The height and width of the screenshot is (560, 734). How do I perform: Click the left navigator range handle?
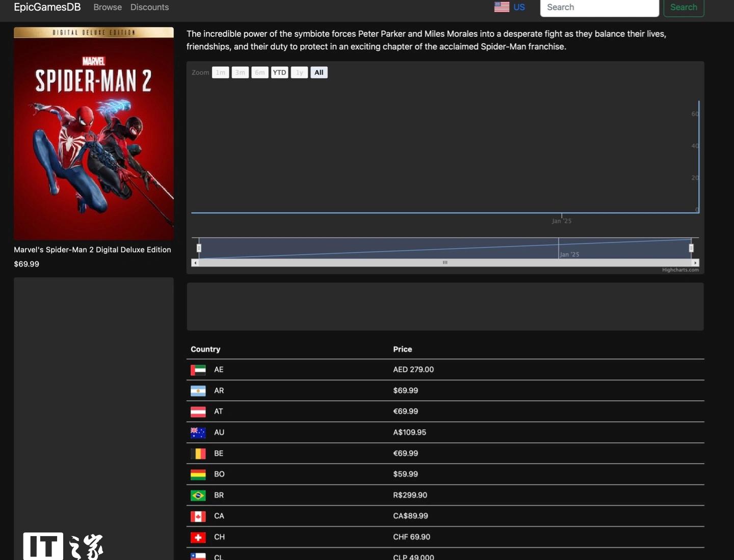point(199,248)
